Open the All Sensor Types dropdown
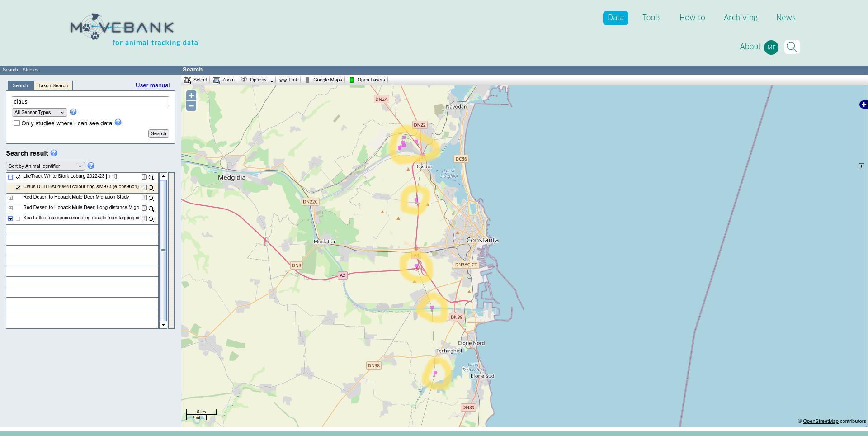The image size is (868, 436). [x=39, y=113]
